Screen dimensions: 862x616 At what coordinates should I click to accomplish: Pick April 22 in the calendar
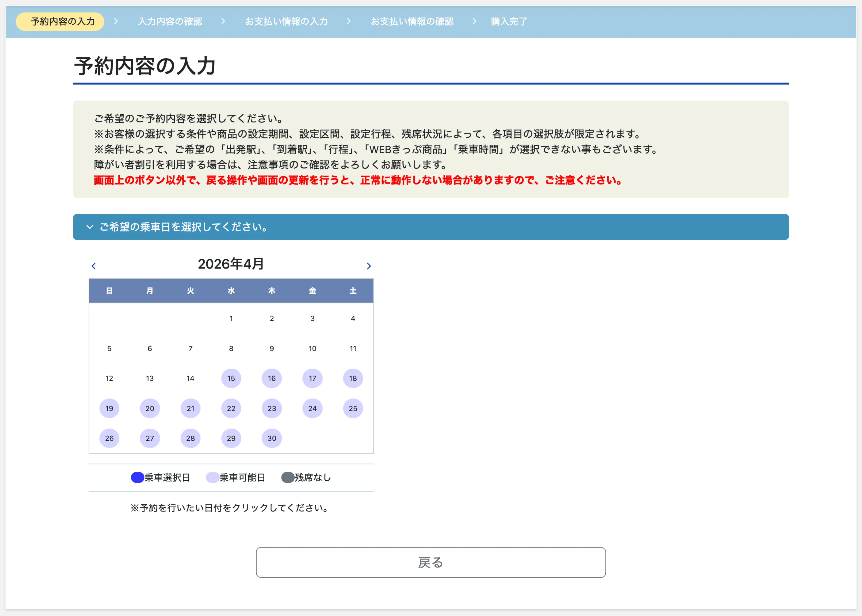(231, 408)
